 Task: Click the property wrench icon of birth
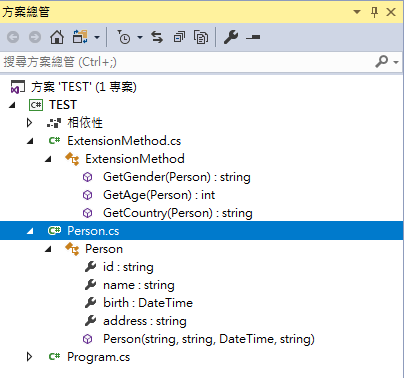[x=90, y=303]
